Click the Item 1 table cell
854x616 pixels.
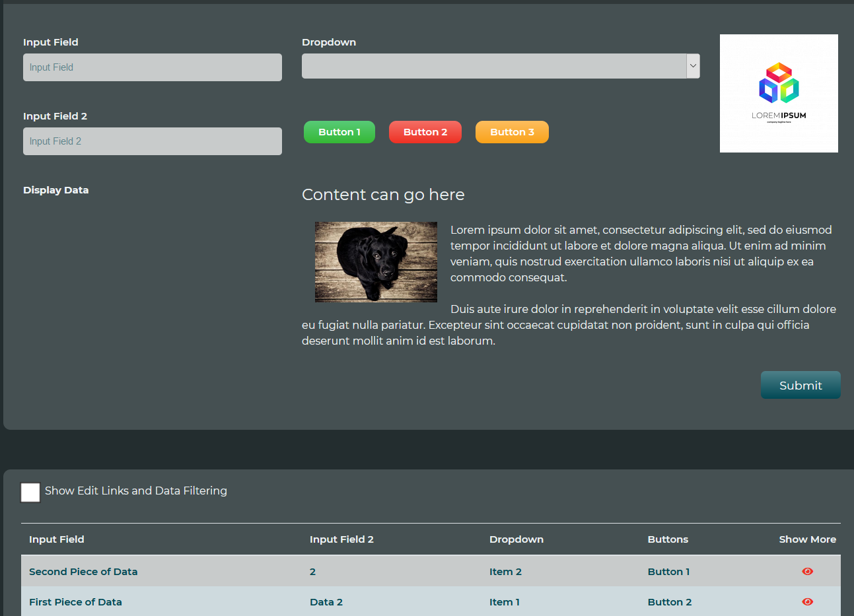click(505, 602)
